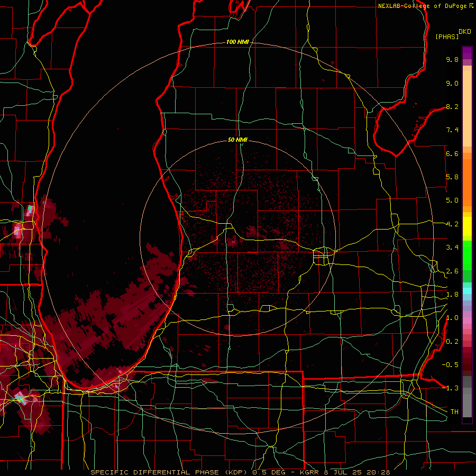Select the KGRR 8 JUL 25 20:28 timestamp
This screenshot has height=476, width=476.
[x=345, y=472]
